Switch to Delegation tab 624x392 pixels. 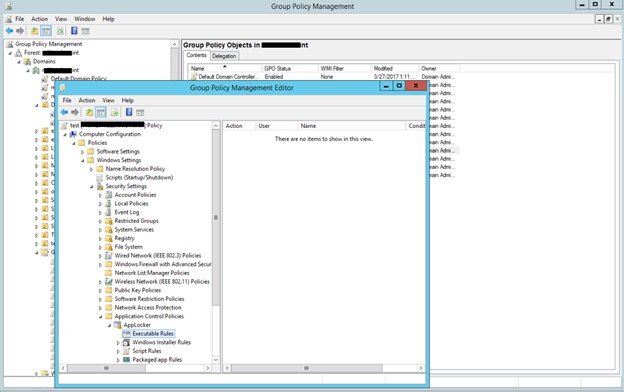[224, 56]
